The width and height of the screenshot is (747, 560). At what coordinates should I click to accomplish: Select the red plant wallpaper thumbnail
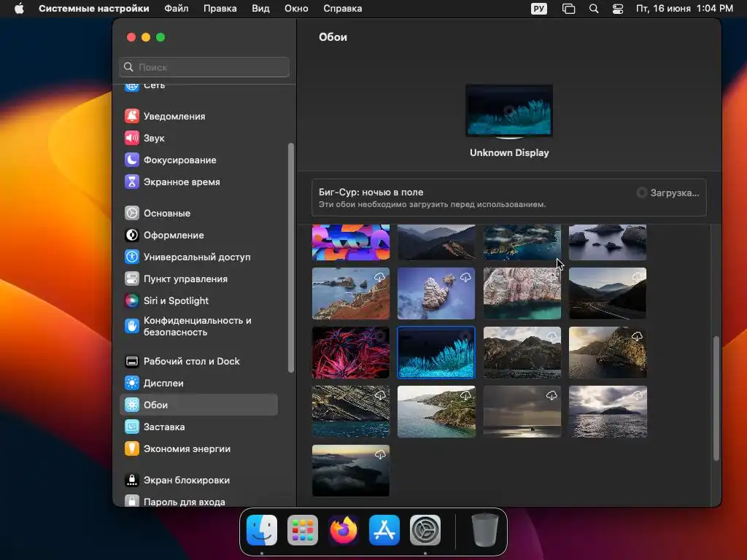[x=351, y=352]
